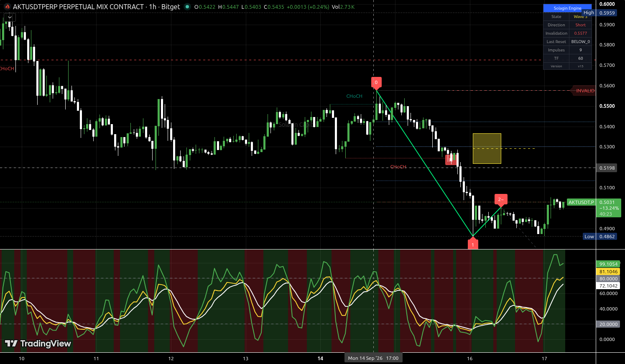The height and width of the screenshot is (364, 625).
Task: Click the high value H0.5447
Action: point(228,7)
